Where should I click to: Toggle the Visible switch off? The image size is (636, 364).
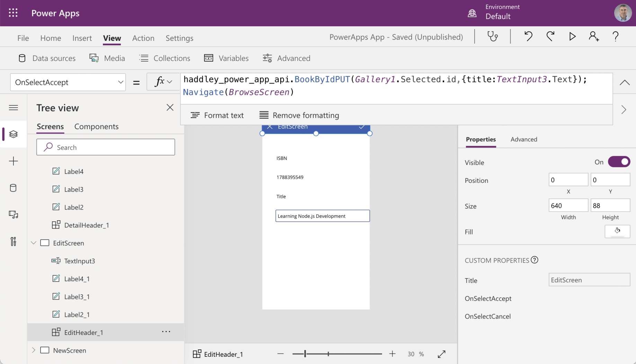[x=619, y=162]
